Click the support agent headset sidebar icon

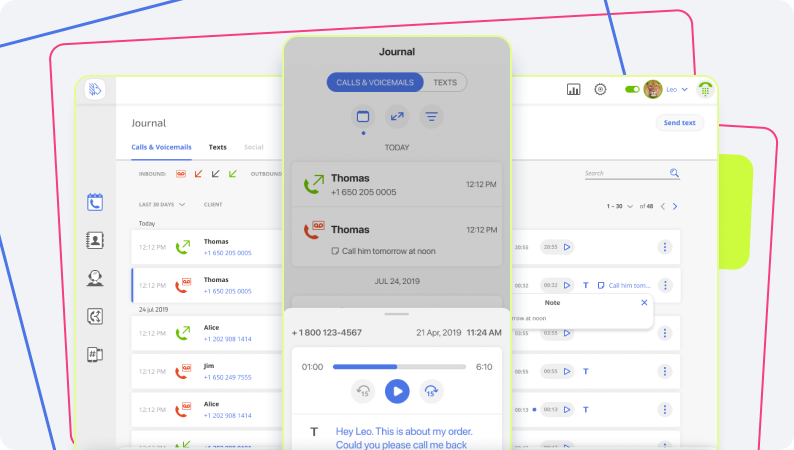(95, 278)
